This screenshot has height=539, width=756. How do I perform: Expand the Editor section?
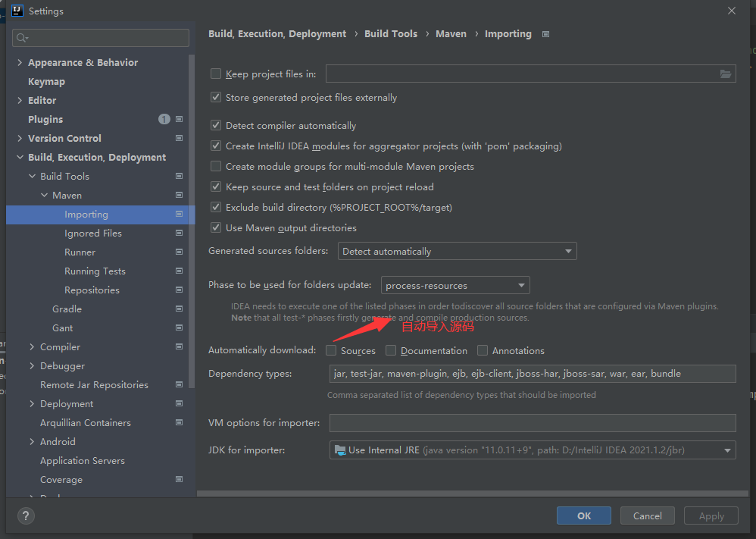click(20, 100)
